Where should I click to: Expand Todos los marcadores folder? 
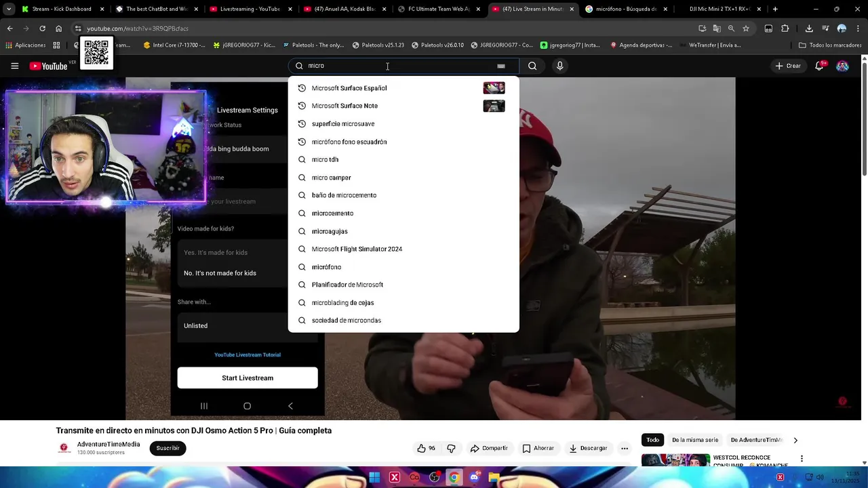[830, 45]
